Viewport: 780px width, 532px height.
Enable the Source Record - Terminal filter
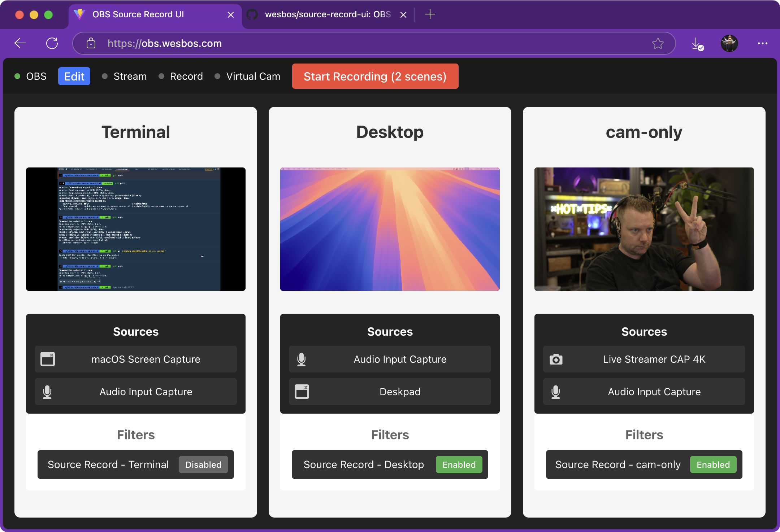[x=203, y=465]
